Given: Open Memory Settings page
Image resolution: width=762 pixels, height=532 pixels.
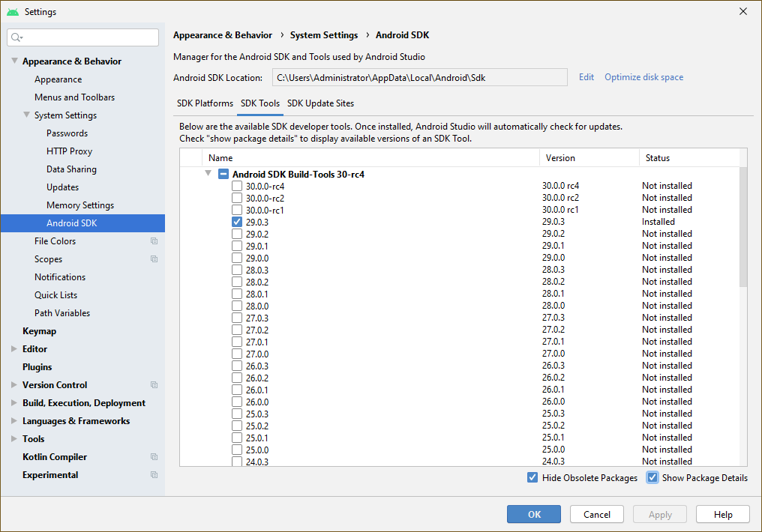Looking at the screenshot, I should click(x=80, y=205).
